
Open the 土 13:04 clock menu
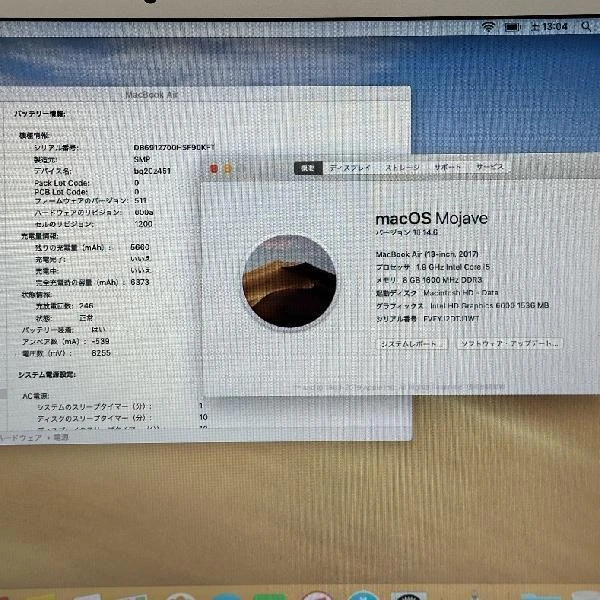[x=549, y=27]
